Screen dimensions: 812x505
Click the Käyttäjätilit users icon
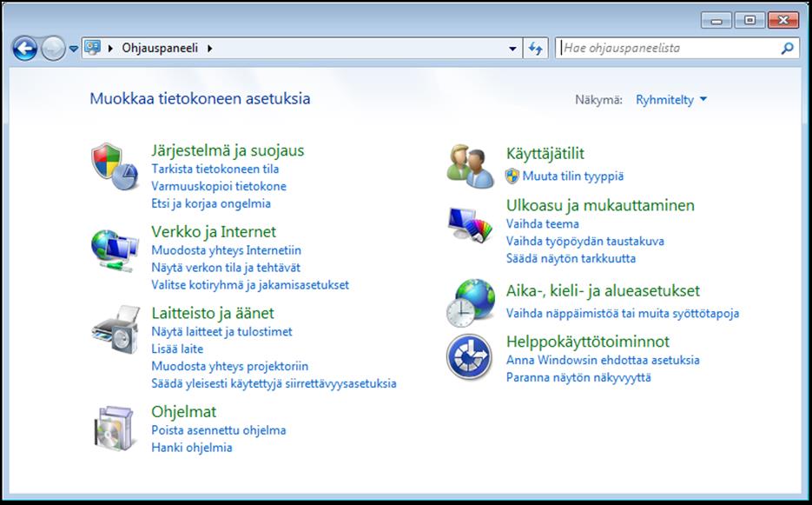tap(470, 166)
